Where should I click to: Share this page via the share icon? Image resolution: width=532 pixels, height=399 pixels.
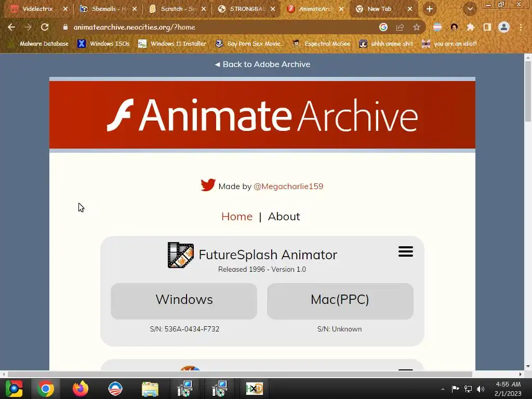coord(400,27)
